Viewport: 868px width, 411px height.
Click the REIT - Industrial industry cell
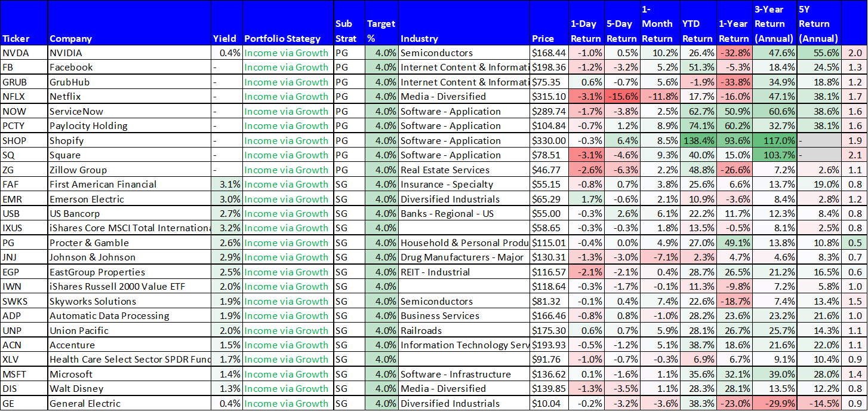click(464, 272)
